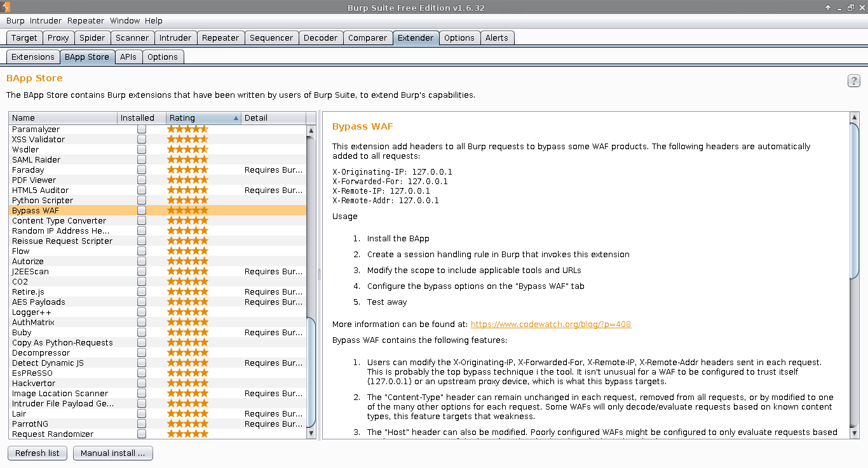Toggle Installed checkbox for Paramalyzer
This screenshot has width=868, height=468.
coord(142,129)
